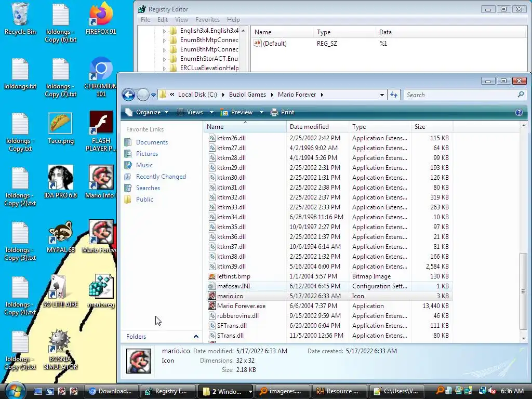Switch to Resource Hacker taskbar button
The width and height of the screenshot is (532, 399).
[339, 391]
